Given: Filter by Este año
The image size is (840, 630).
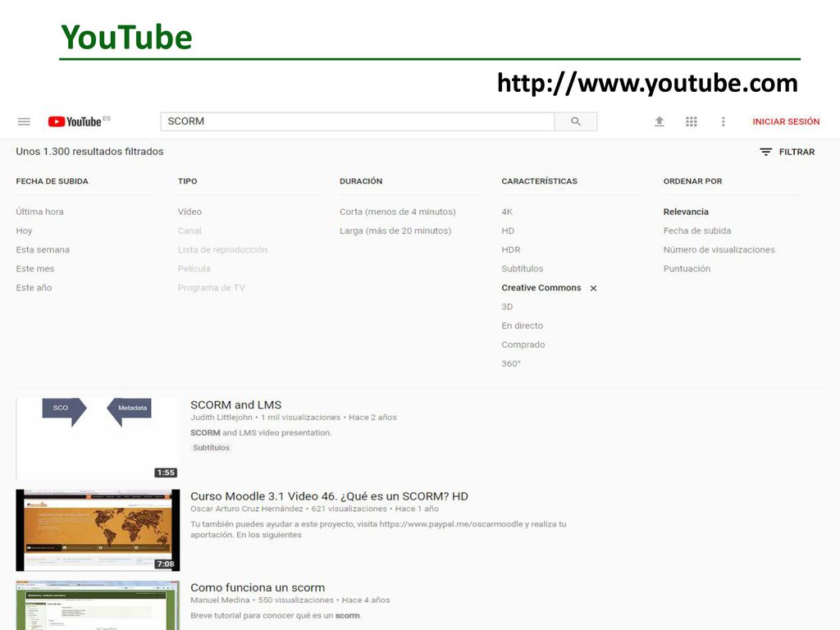Looking at the screenshot, I should (x=34, y=288).
